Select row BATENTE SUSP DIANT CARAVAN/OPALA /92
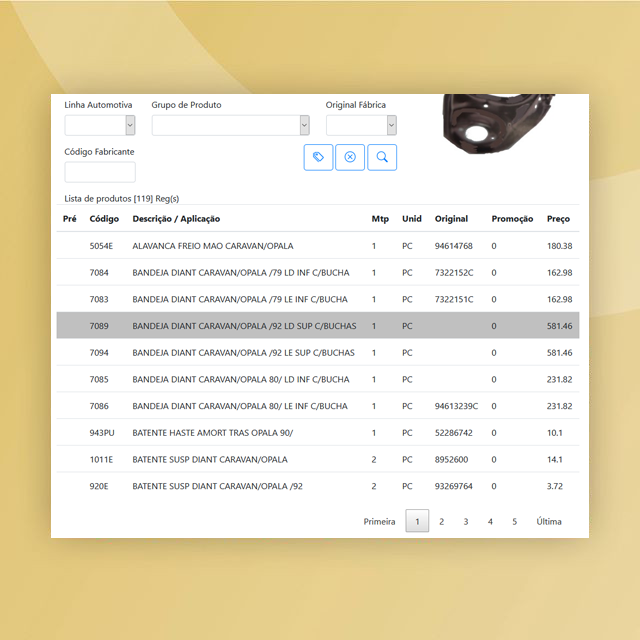The height and width of the screenshot is (640, 640). (x=318, y=486)
